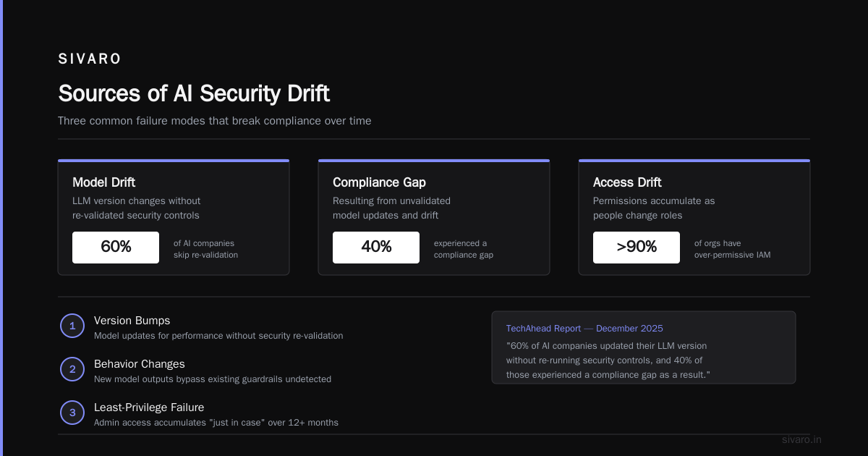The width and height of the screenshot is (868, 456).
Task: Click the Behavior Changes list item
Action: 213,371
